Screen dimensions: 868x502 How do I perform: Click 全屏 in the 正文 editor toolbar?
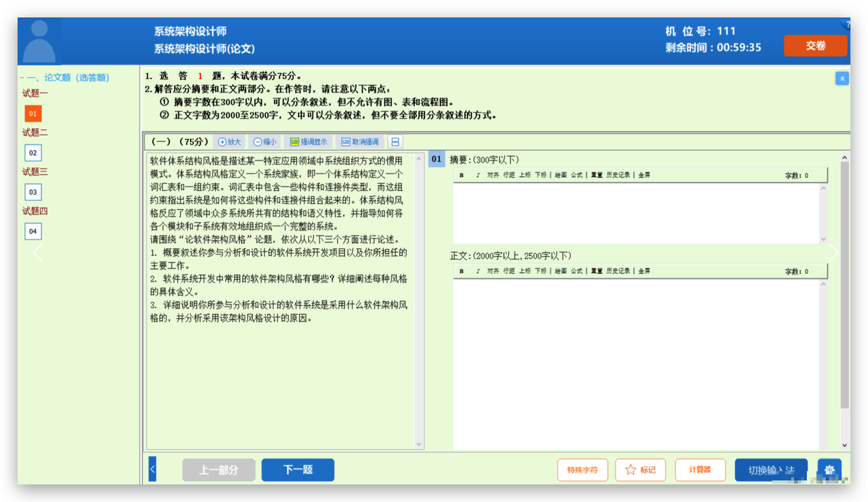point(644,271)
